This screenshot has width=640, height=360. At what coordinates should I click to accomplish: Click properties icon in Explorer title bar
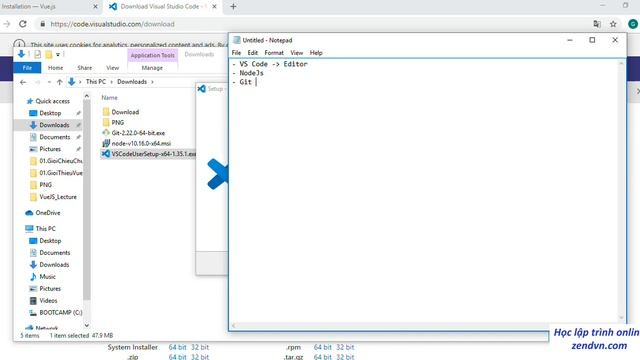[38, 54]
